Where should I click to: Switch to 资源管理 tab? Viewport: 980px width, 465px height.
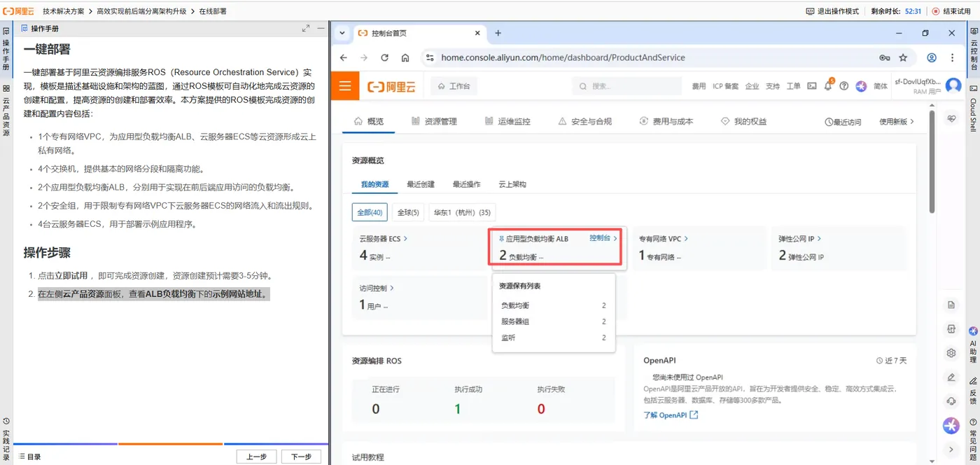click(434, 121)
